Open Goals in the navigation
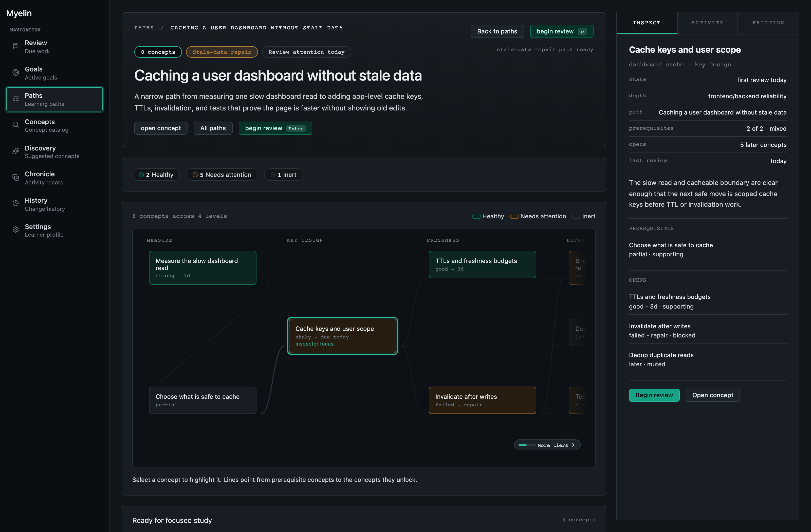 click(x=54, y=73)
